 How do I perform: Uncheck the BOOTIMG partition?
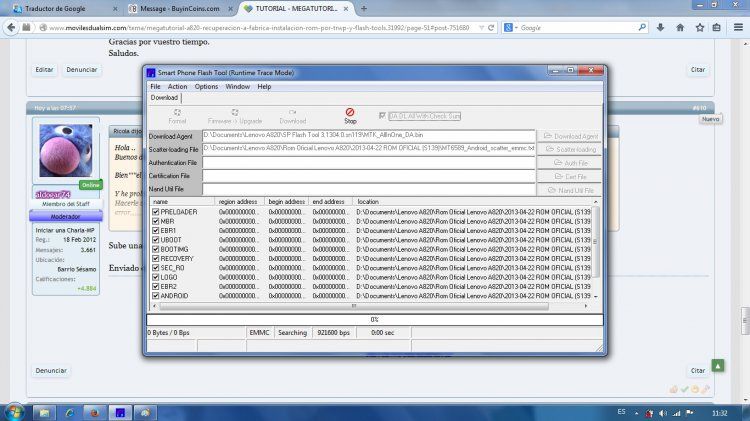click(155, 249)
